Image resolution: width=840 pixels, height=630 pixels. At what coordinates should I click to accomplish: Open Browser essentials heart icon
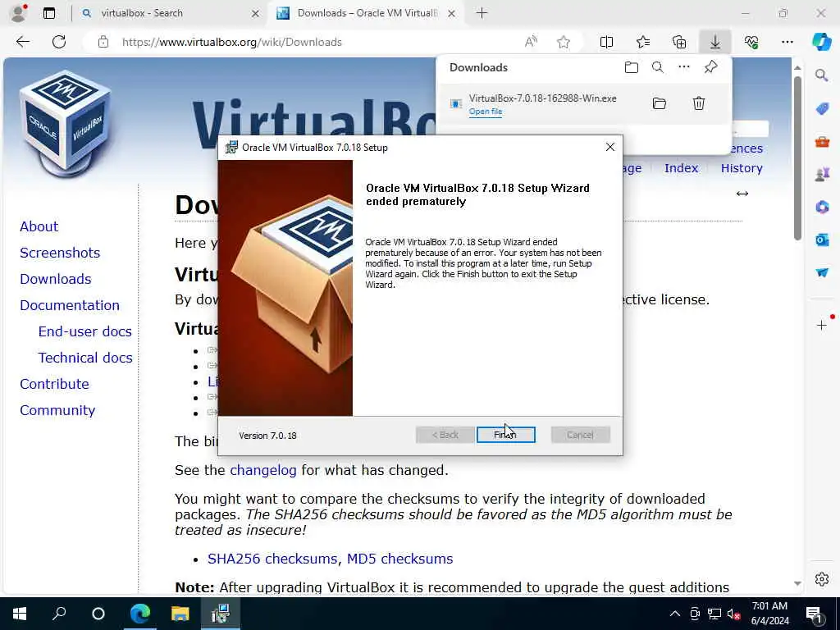pyautogui.click(x=751, y=42)
